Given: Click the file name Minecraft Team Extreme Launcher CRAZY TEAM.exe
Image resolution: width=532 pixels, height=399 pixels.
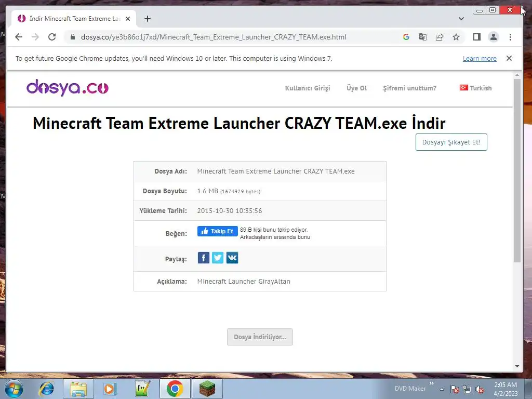Looking at the screenshot, I should click(x=276, y=171).
